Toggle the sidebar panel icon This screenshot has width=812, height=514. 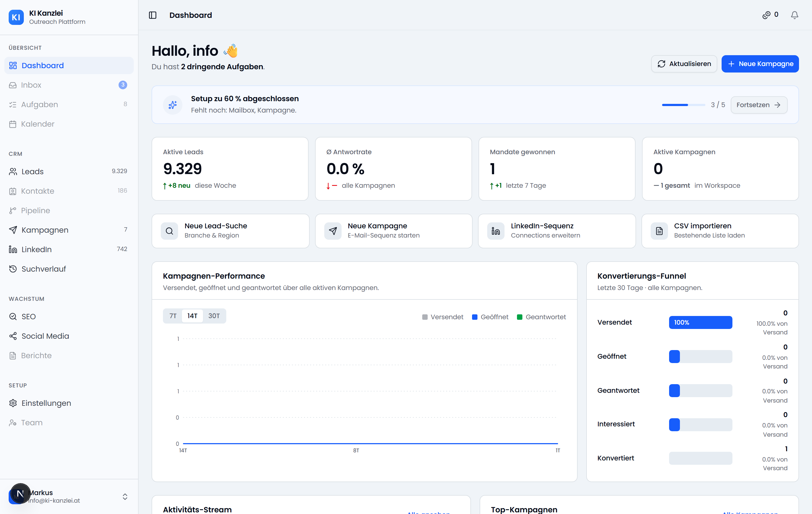[x=152, y=15]
